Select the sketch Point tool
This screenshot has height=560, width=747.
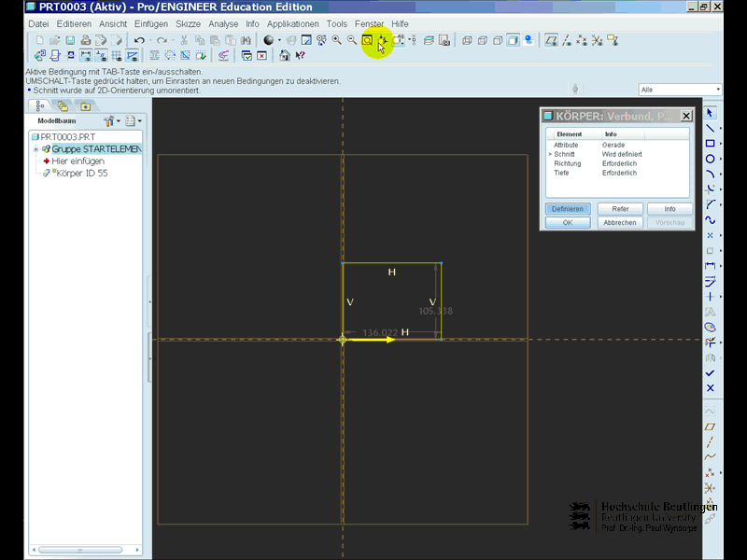coord(710,235)
